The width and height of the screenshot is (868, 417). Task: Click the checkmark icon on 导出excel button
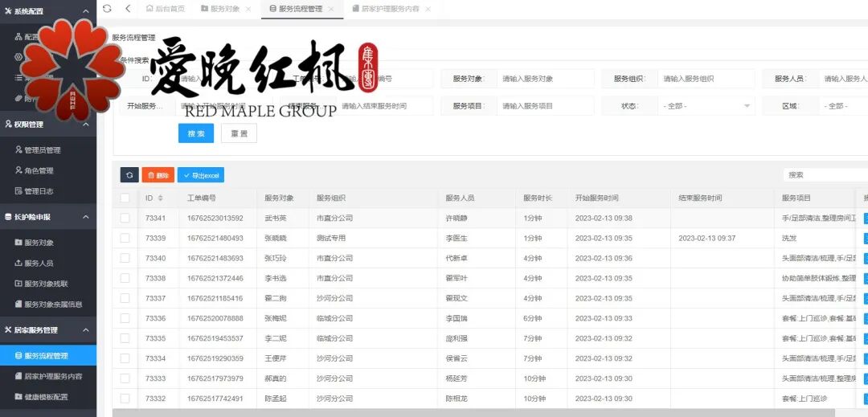click(x=186, y=175)
